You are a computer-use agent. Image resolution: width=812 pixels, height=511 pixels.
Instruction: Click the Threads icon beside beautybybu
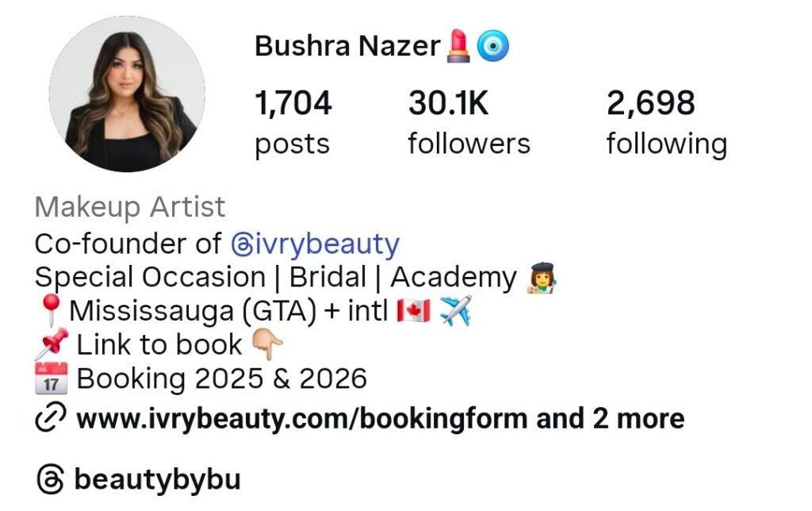point(50,479)
